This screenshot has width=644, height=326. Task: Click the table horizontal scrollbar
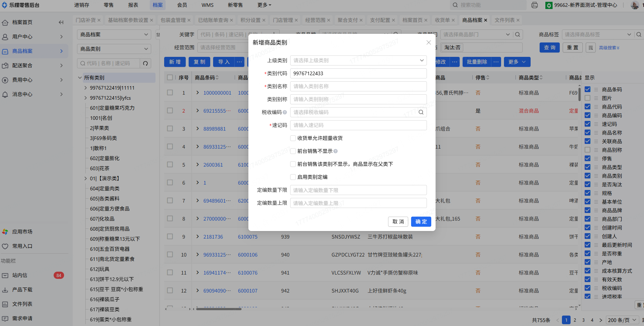(219, 309)
